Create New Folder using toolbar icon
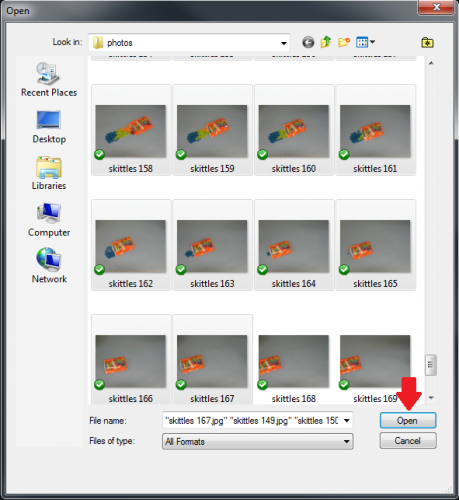Screen dimensions: 459x500 (344, 42)
